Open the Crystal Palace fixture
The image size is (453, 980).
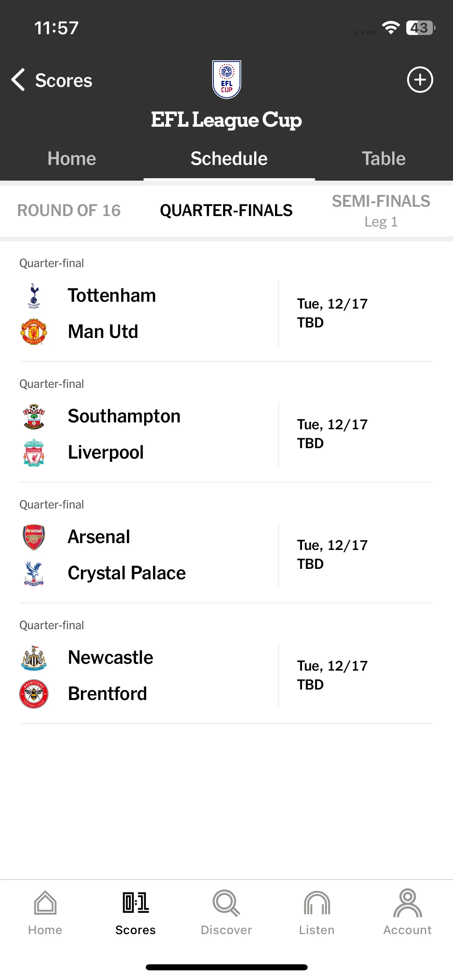[x=226, y=555]
